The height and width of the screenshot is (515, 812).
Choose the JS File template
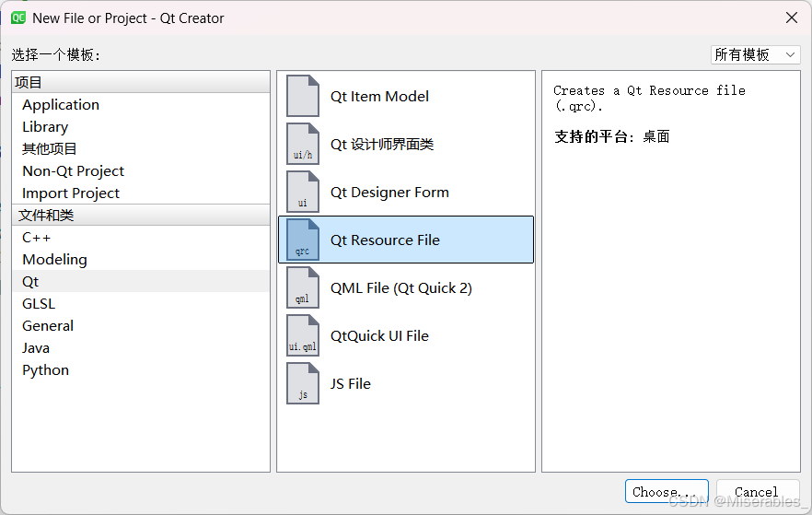[x=406, y=383]
